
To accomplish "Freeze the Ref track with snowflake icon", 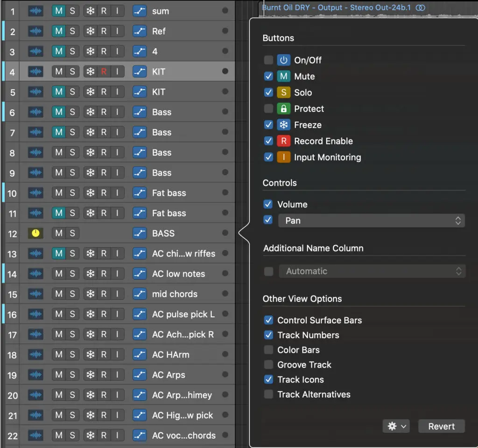I will point(91,31).
